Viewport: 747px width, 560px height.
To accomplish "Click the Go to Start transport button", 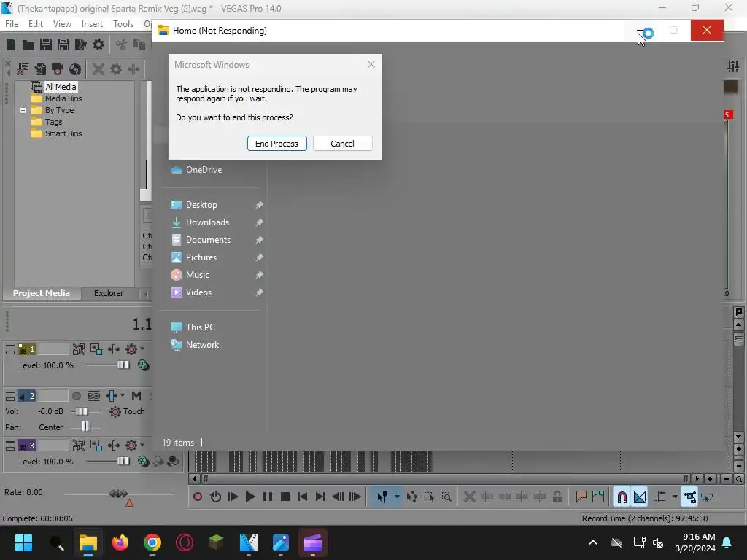I will click(303, 497).
